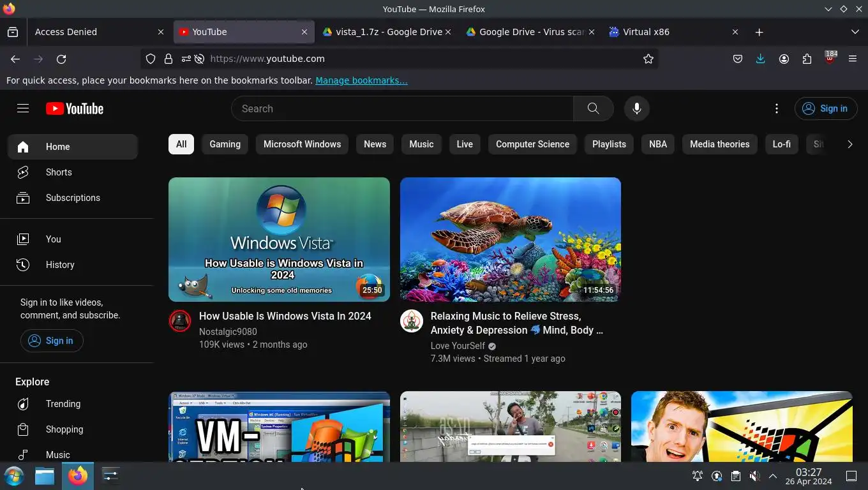The height and width of the screenshot is (490, 868).
Task: Select the Live filter chip
Action: 465,144
